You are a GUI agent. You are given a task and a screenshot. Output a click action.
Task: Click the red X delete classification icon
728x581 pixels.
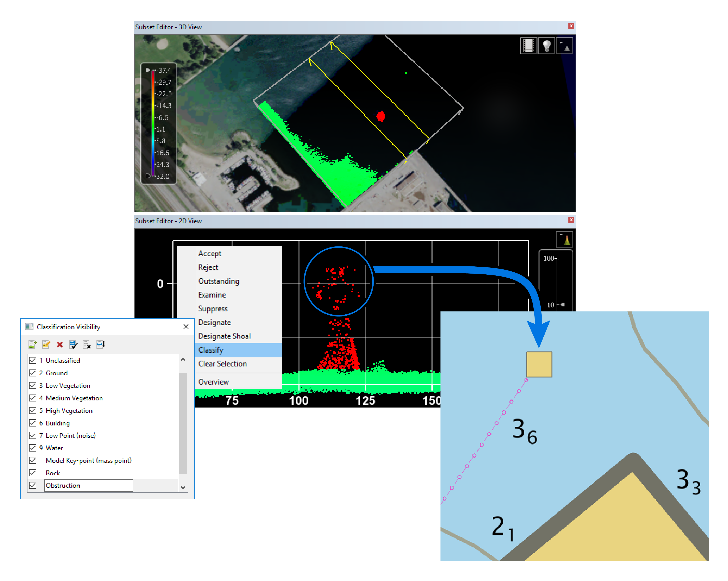click(x=60, y=344)
